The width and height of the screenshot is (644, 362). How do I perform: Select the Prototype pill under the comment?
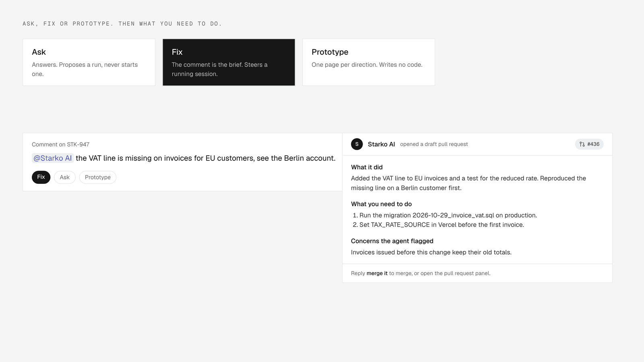tap(98, 177)
